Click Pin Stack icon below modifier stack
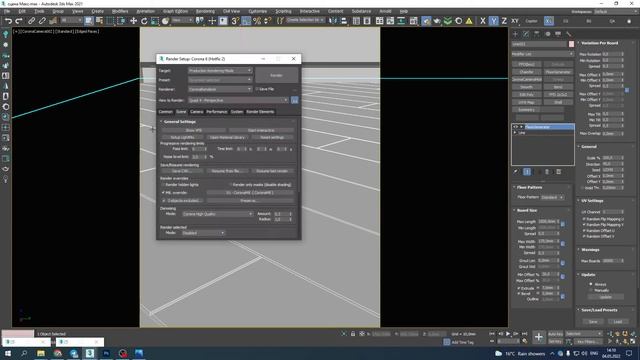 pos(516,172)
